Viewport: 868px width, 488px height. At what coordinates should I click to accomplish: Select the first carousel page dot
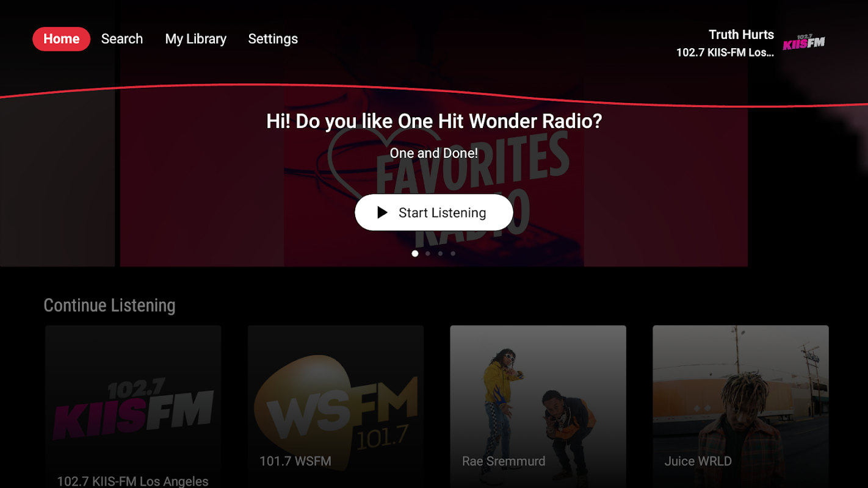pos(415,253)
